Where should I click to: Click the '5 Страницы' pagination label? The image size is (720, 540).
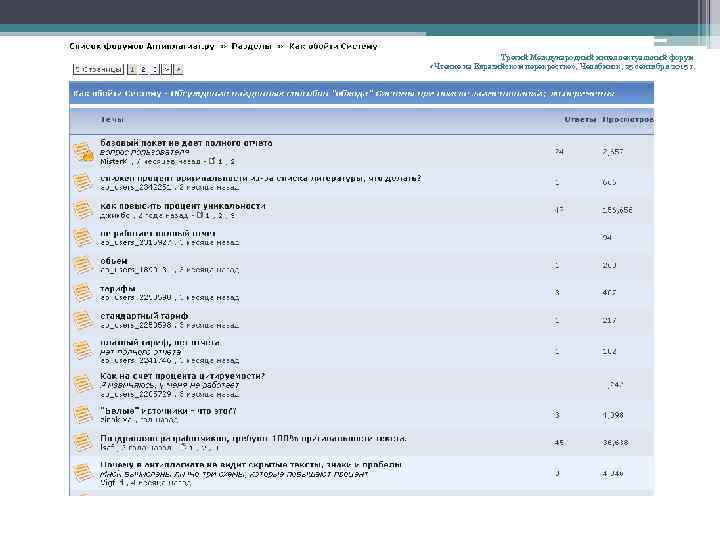(x=99, y=69)
